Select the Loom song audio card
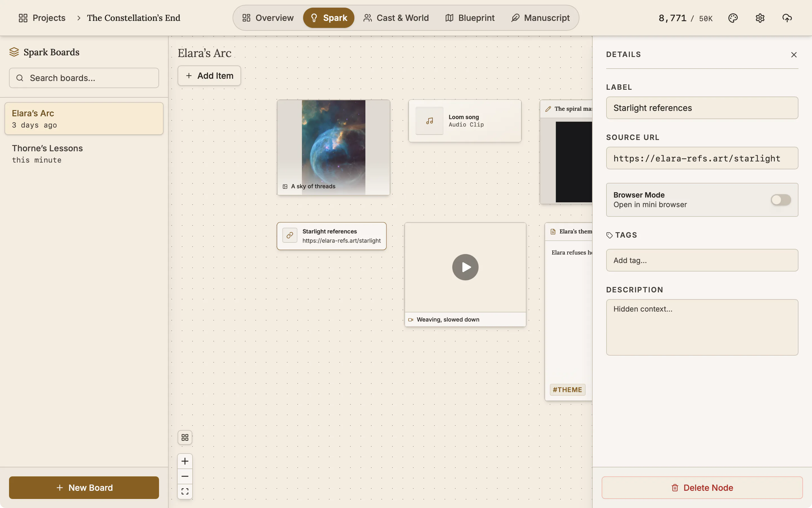The width and height of the screenshot is (812, 508). pyautogui.click(x=465, y=121)
